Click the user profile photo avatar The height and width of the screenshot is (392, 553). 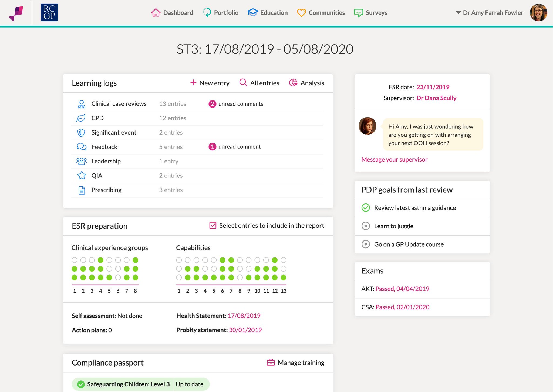[538, 13]
